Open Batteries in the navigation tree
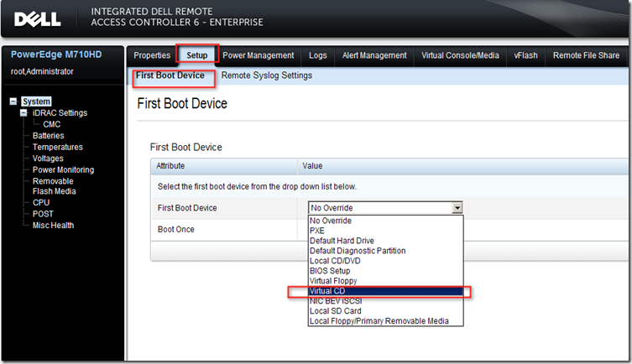Image resolution: width=632 pixels, height=364 pixels. 49,136
